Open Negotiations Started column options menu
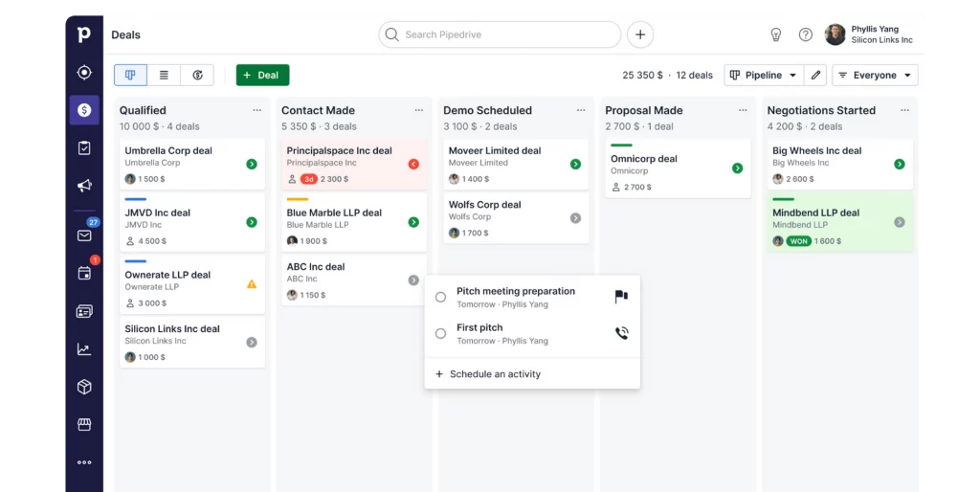 904,110
